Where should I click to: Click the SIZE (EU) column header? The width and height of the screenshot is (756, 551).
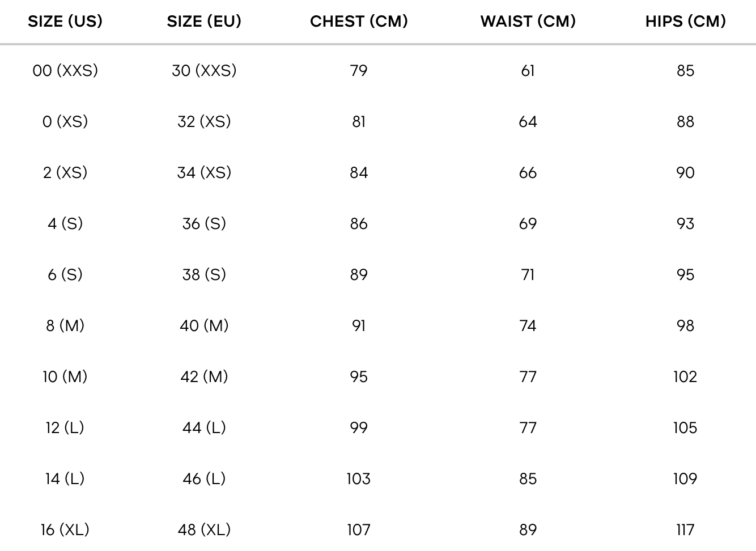coord(204,22)
